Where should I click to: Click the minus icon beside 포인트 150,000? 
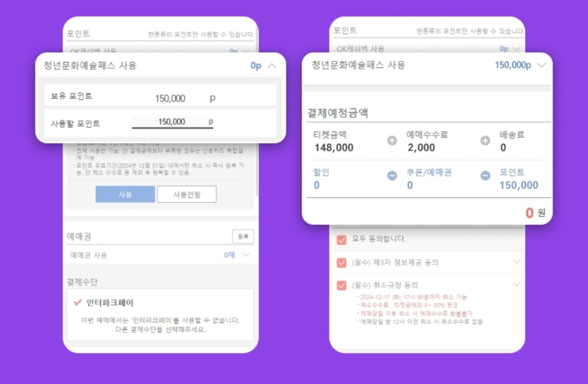(485, 175)
